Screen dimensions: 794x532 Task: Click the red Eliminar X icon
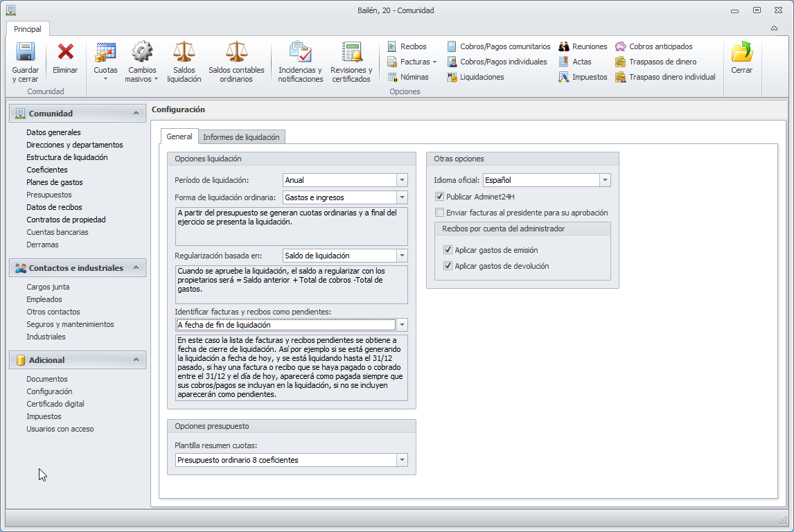65,52
